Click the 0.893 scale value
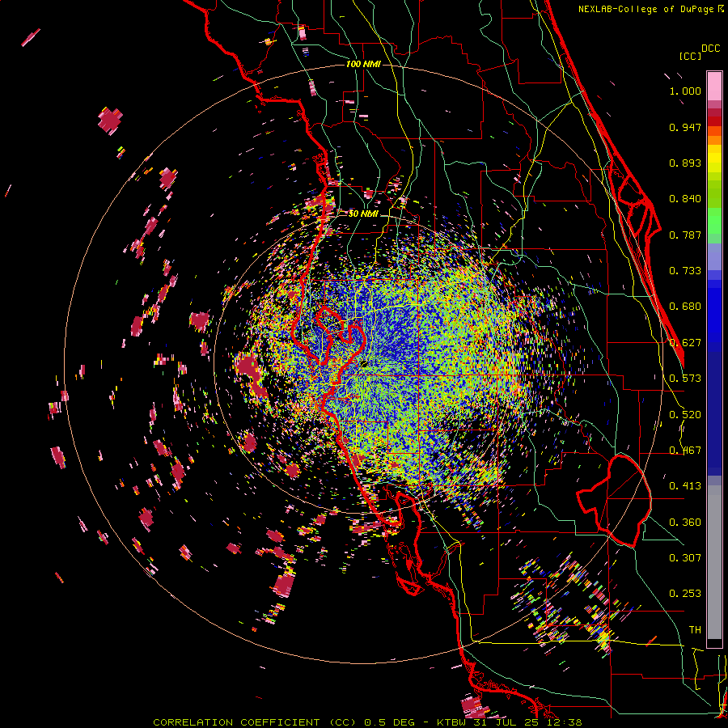Screen dimensions: 728x728 (x=685, y=163)
